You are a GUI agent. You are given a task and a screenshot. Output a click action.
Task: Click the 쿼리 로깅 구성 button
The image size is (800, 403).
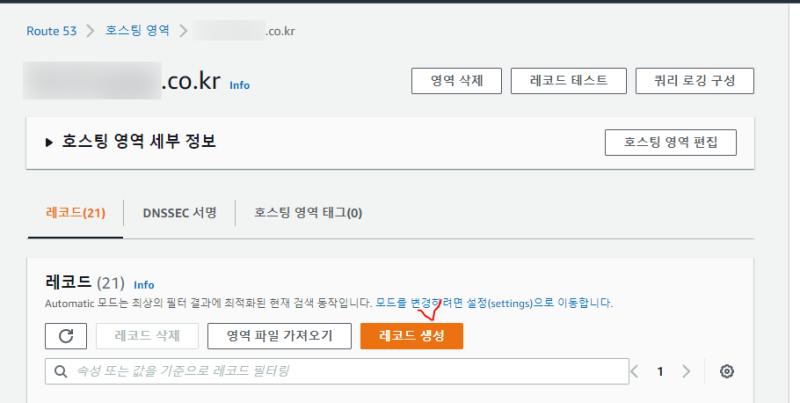pyautogui.click(x=694, y=81)
